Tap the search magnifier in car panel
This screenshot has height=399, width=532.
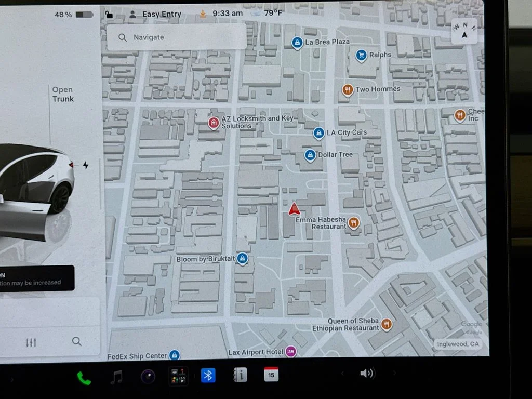77,341
